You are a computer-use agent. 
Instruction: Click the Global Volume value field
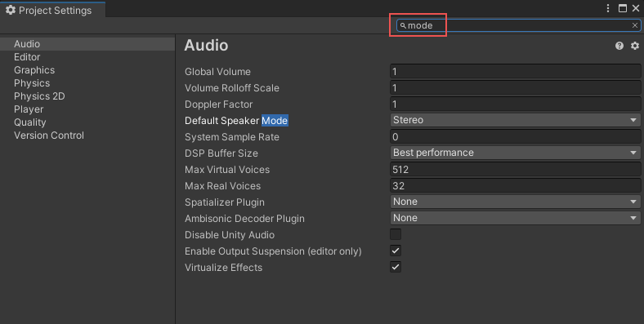pos(515,71)
